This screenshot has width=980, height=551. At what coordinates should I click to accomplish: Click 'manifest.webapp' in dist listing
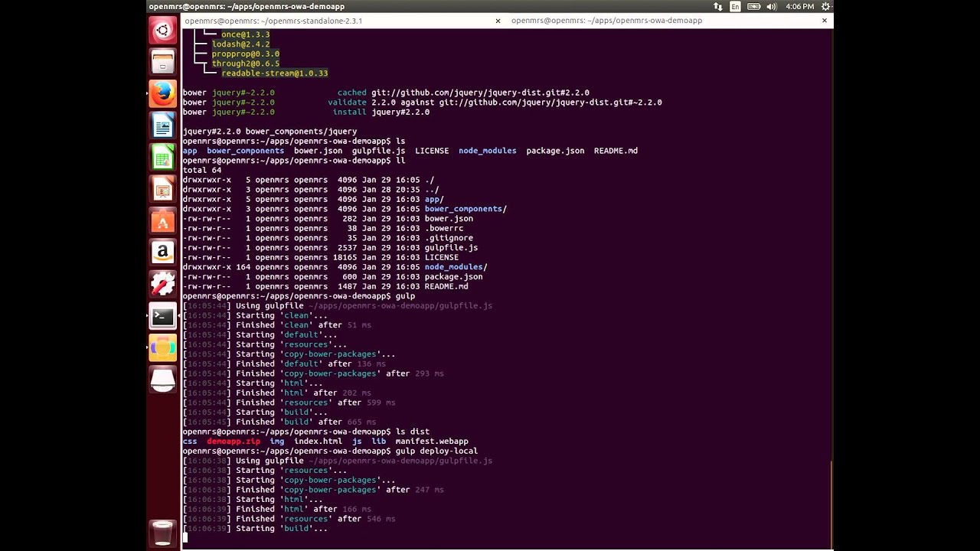[x=431, y=441]
